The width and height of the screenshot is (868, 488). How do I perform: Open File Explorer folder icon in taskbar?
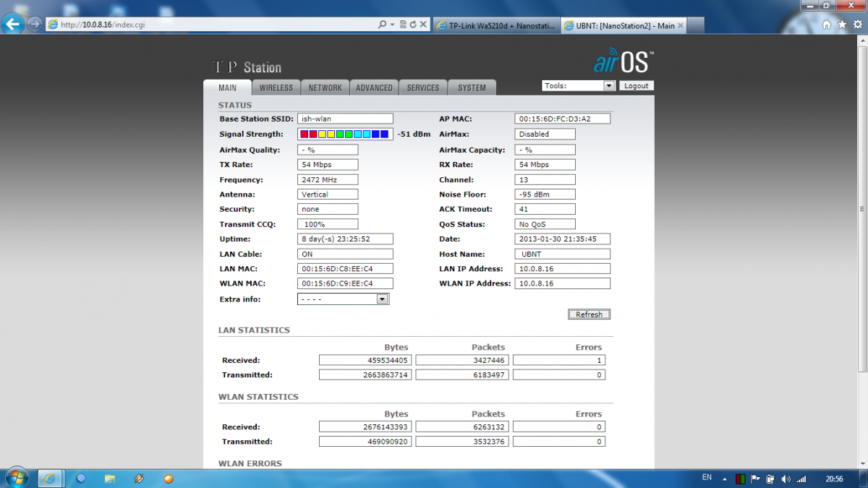[x=110, y=479]
